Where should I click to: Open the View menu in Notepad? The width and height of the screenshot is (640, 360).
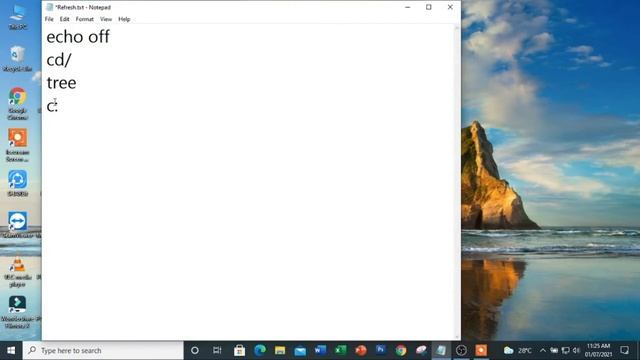click(106, 19)
